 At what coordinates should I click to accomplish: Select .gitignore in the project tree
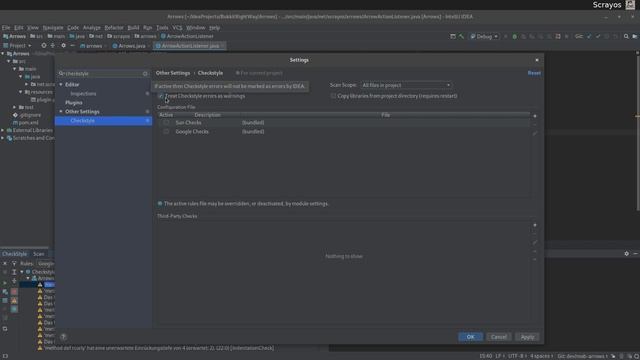(30, 115)
